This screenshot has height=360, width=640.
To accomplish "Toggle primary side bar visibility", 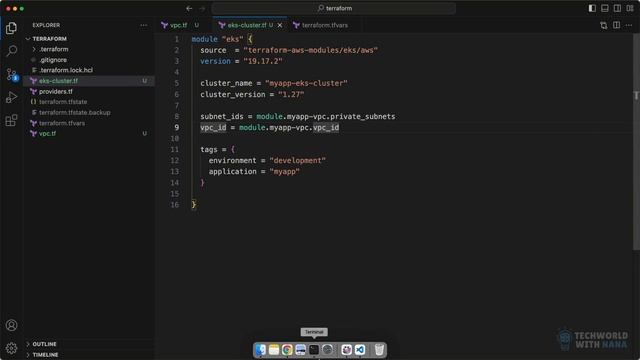I will point(592,8).
